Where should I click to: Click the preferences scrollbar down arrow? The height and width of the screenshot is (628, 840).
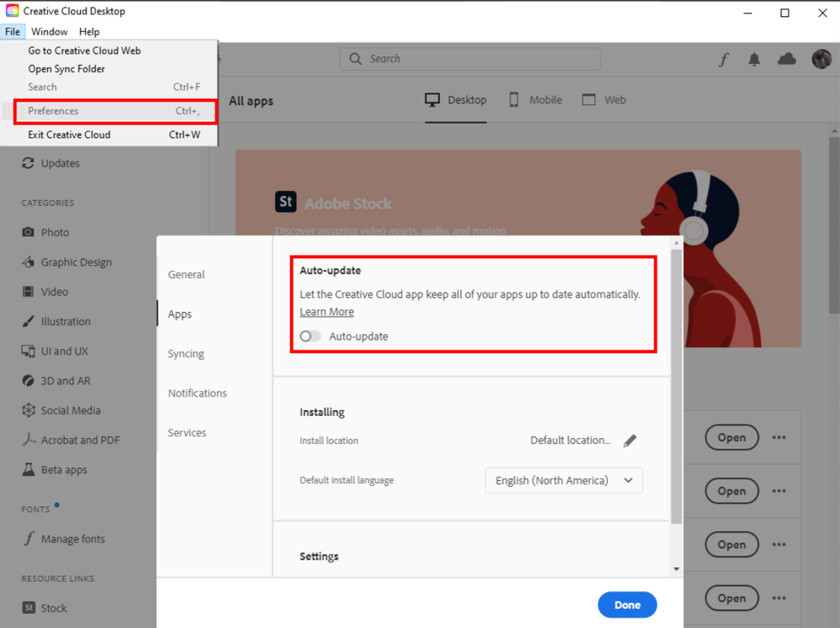[676, 569]
